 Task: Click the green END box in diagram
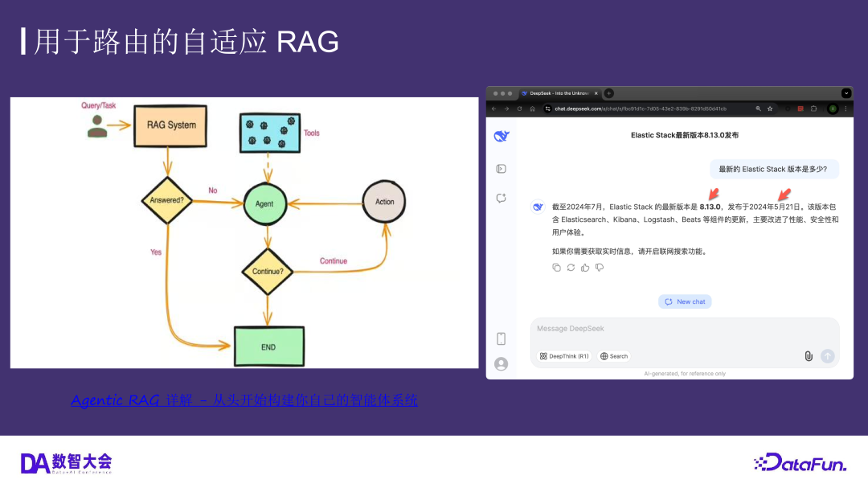pyautogui.click(x=269, y=347)
